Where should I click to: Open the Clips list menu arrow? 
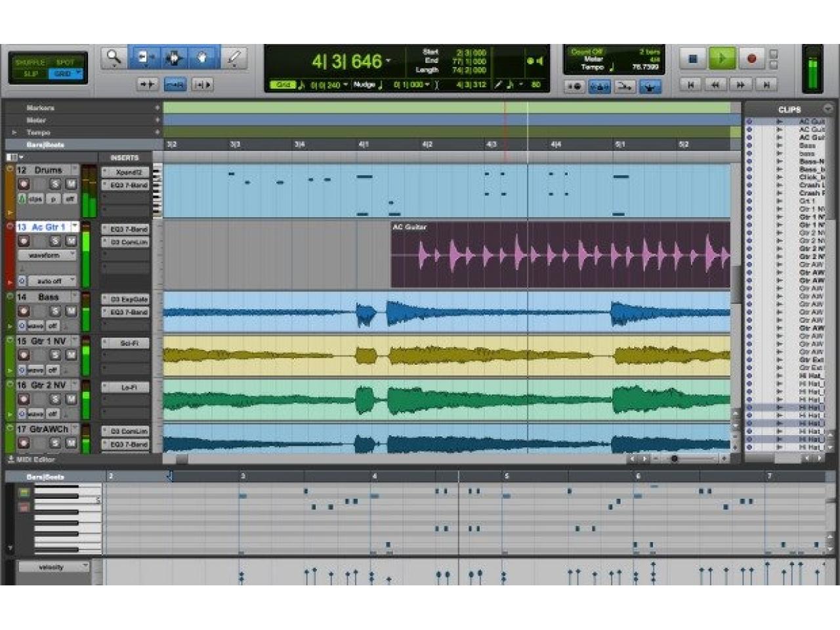click(828, 108)
